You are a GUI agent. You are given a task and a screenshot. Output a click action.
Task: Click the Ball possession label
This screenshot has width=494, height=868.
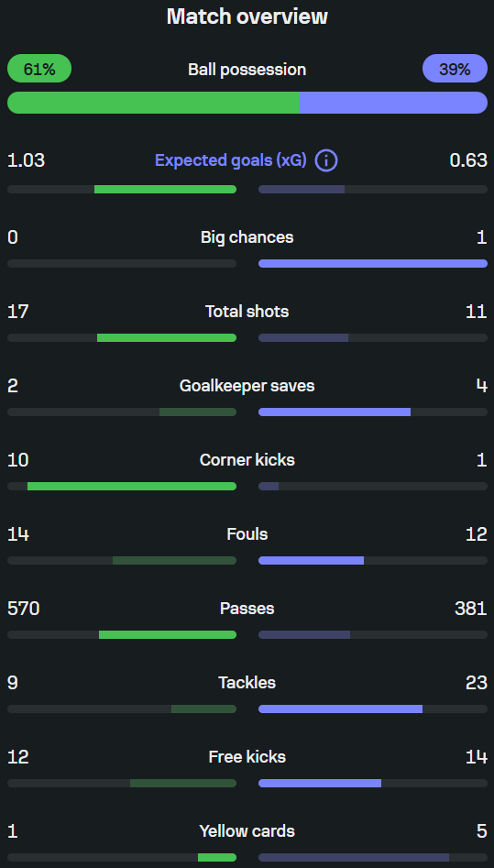247,70
